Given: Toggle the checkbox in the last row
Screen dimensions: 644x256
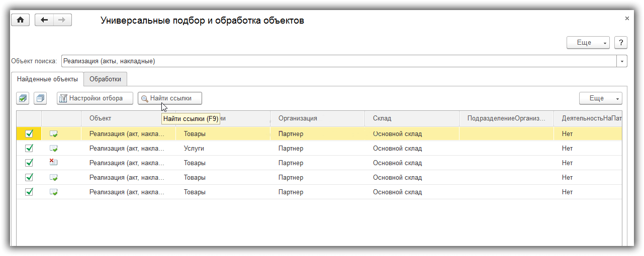Looking at the screenshot, I should 29,192.
